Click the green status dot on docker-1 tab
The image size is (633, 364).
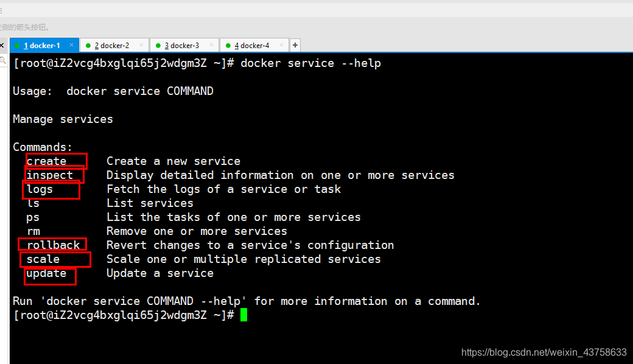[17, 46]
